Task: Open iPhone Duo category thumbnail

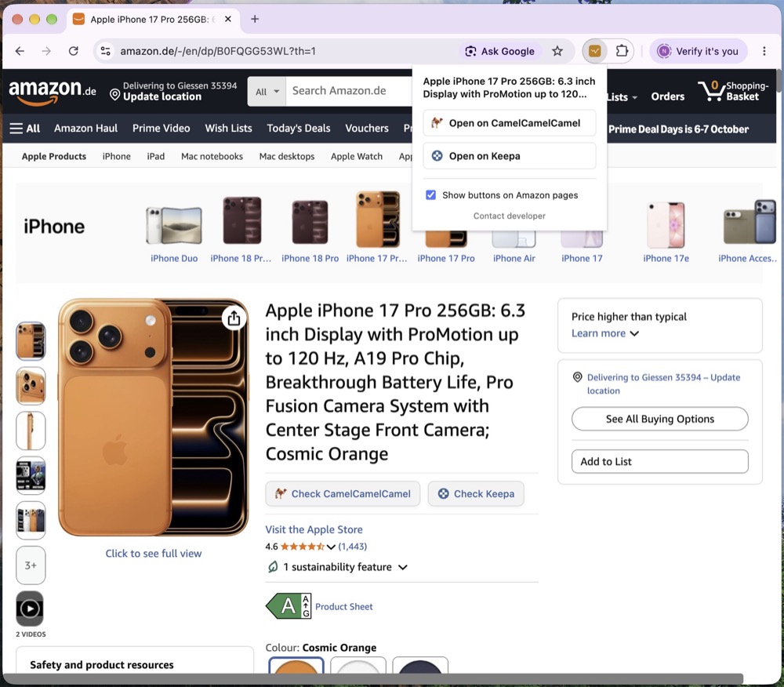Action: (174, 226)
